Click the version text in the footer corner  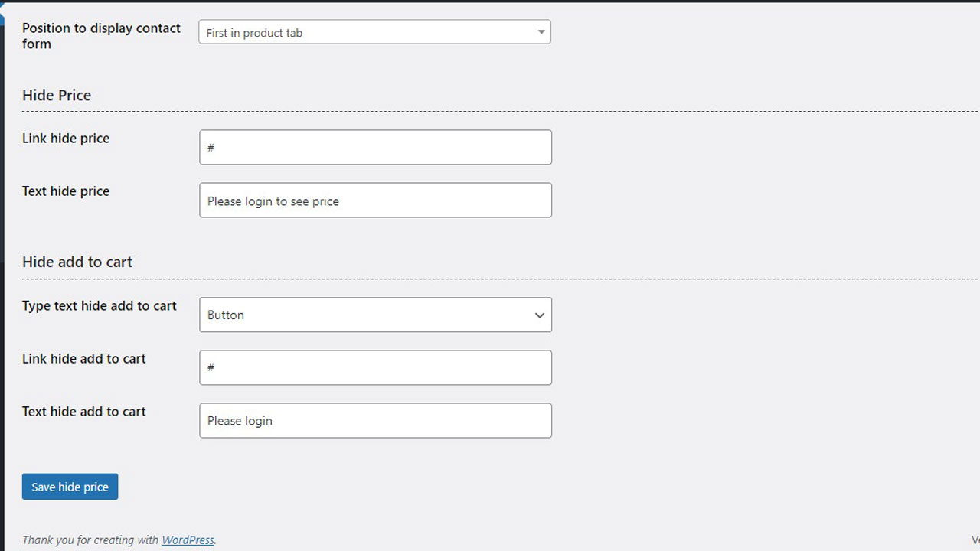coord(975,540)
